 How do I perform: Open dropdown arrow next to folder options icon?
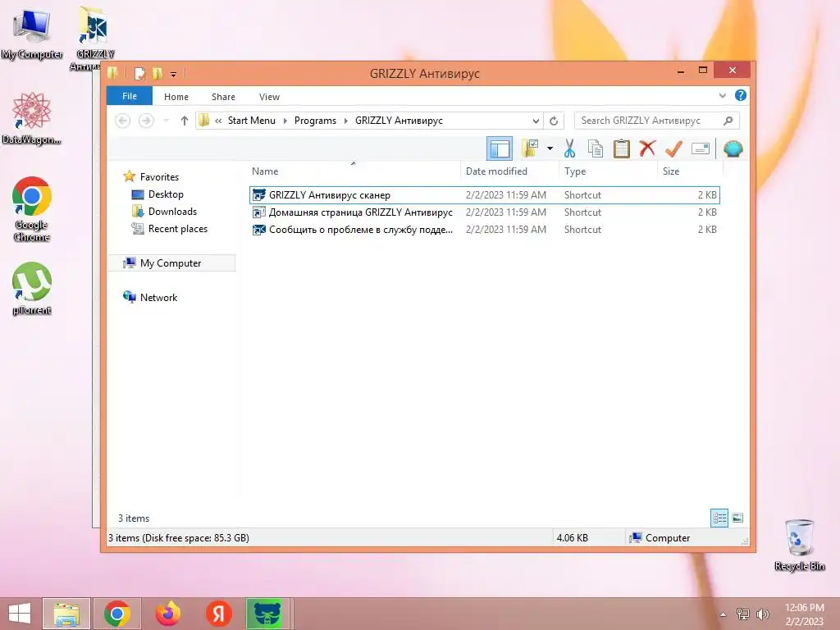(x=550, y=148)
